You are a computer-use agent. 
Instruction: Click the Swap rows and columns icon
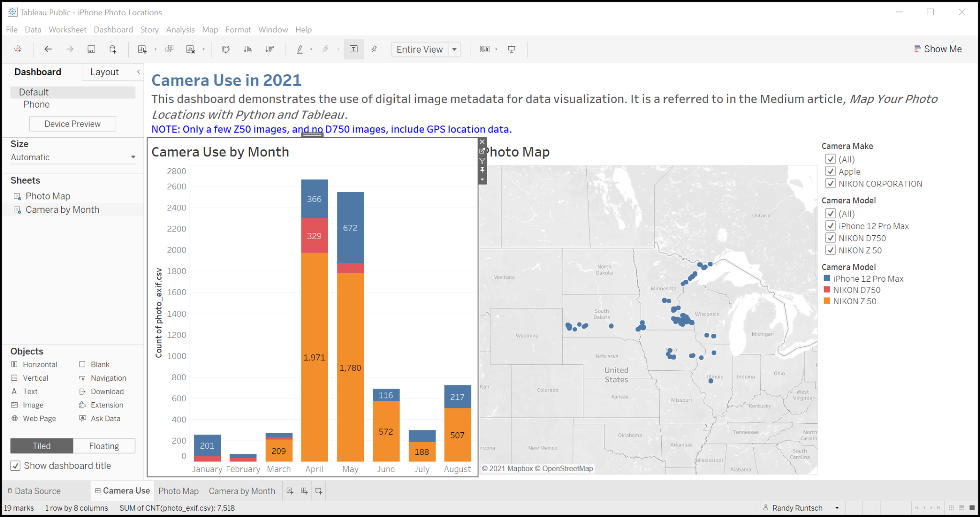226,49
